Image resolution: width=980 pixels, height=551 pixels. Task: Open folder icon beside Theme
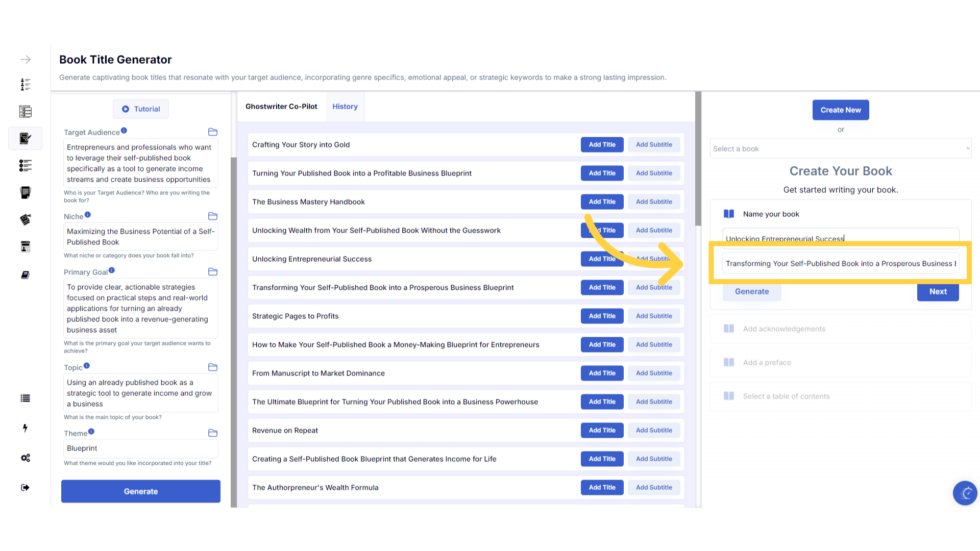point(213,433)
